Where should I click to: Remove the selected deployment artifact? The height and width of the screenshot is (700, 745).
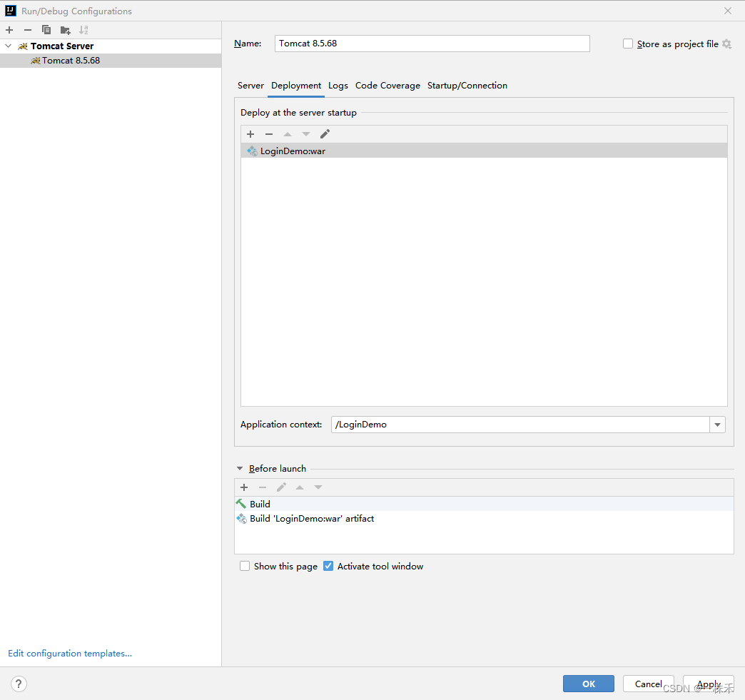[269, 134]
